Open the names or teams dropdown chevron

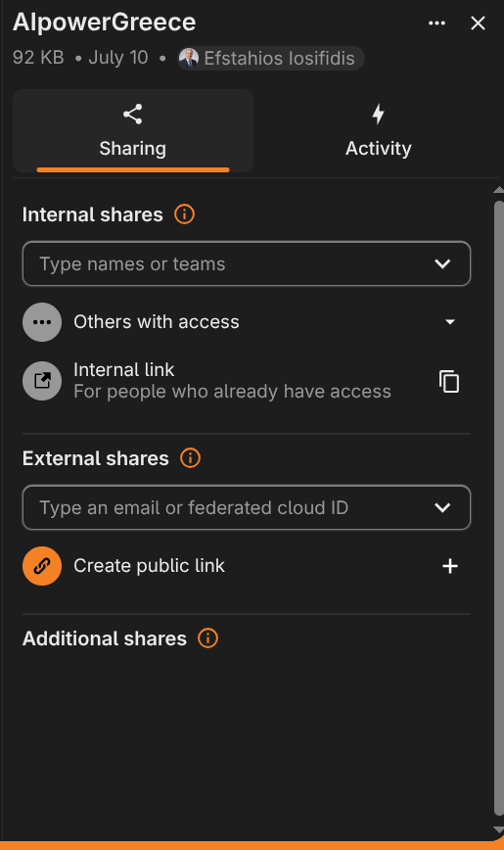(x=442, y=264)
